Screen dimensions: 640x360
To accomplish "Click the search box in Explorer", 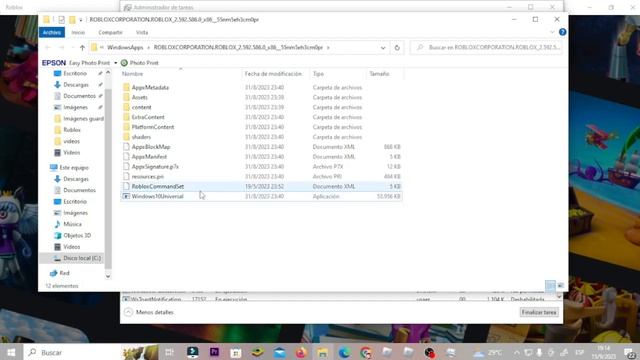I will 486,48.
